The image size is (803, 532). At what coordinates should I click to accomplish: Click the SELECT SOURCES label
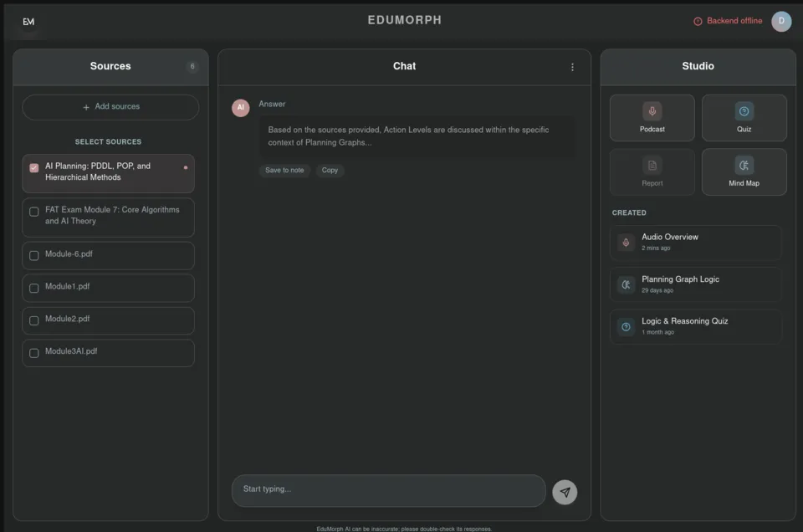click(108, 142)
